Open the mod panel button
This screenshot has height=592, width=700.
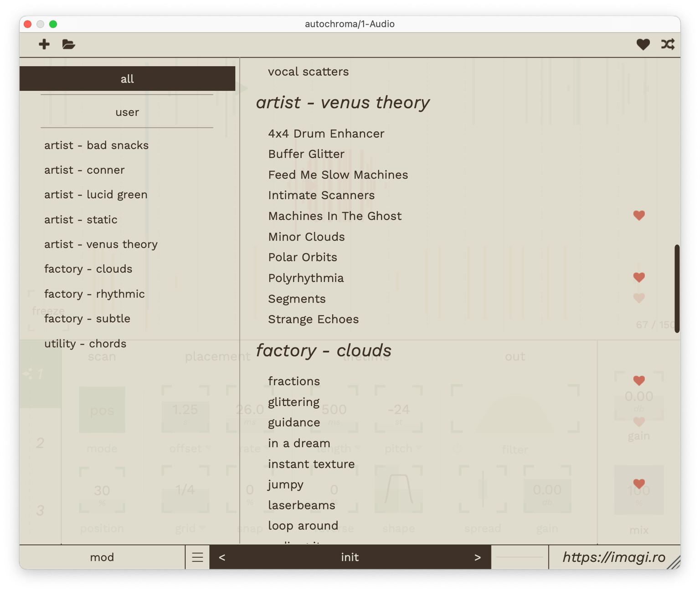102,557
